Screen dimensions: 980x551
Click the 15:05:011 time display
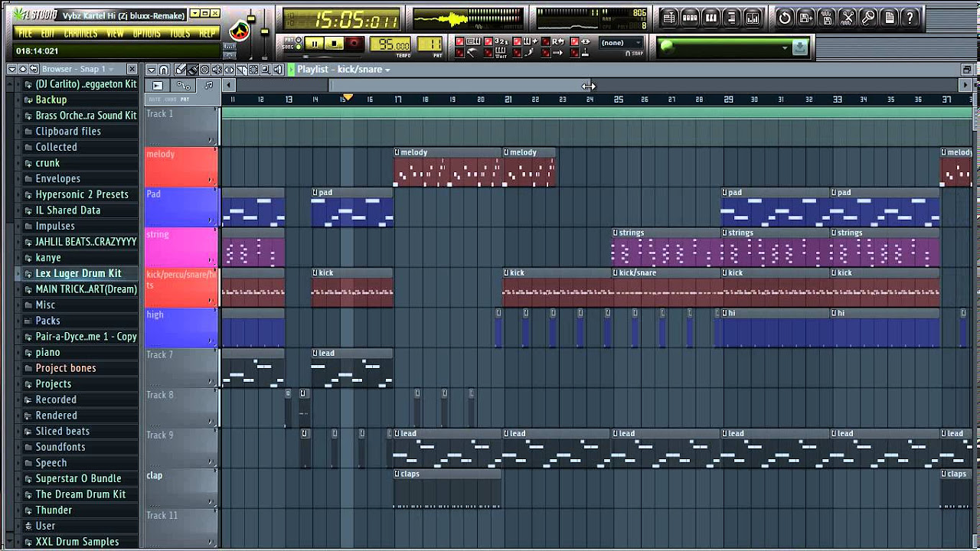pos(341,20)
